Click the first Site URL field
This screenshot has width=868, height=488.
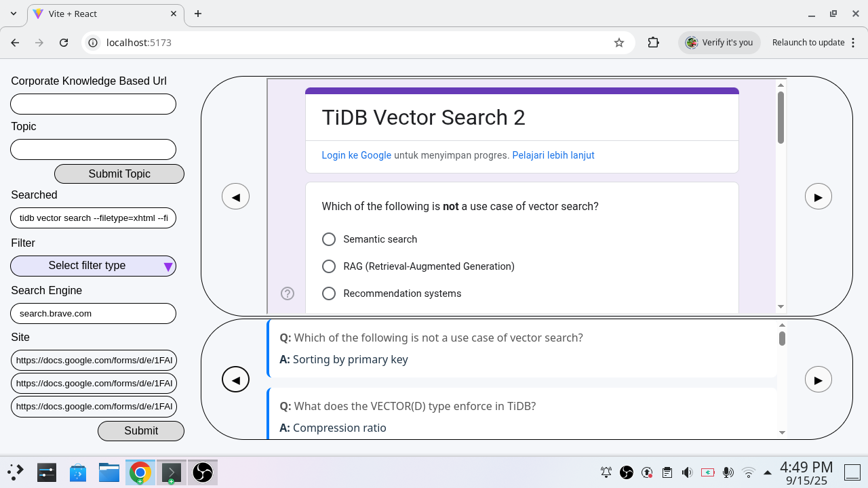click(x=94, y=360)
